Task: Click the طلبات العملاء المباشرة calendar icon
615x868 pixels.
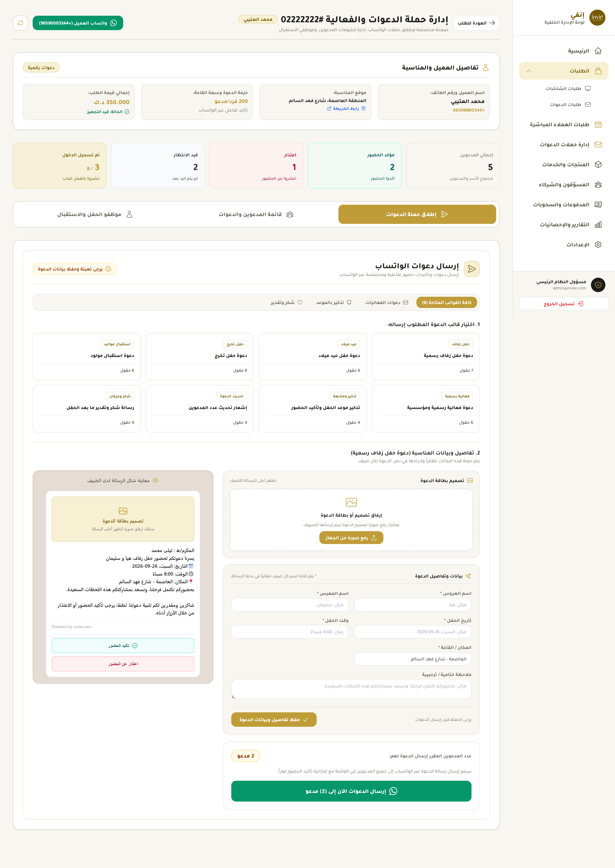Action: (x=598, y=125)
